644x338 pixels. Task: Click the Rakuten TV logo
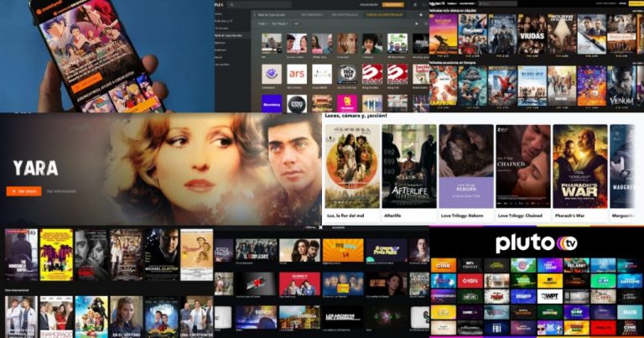(437, 3)
